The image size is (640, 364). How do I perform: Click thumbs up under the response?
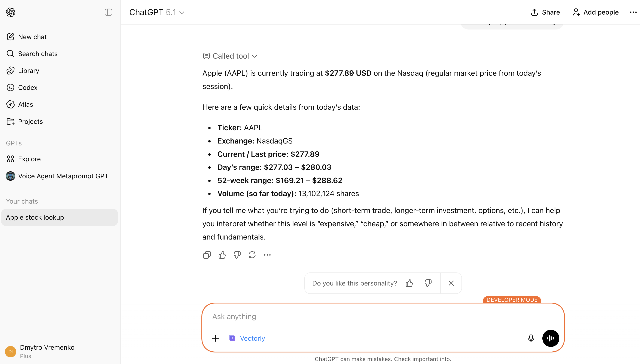pos(222,255)
